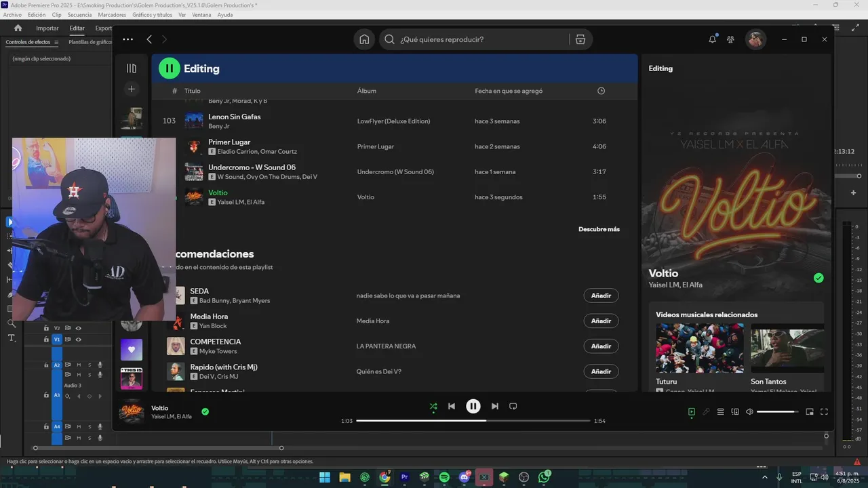Open Friend Activity icon in Spotify
The image size is (868, 488).
point(730,39)
